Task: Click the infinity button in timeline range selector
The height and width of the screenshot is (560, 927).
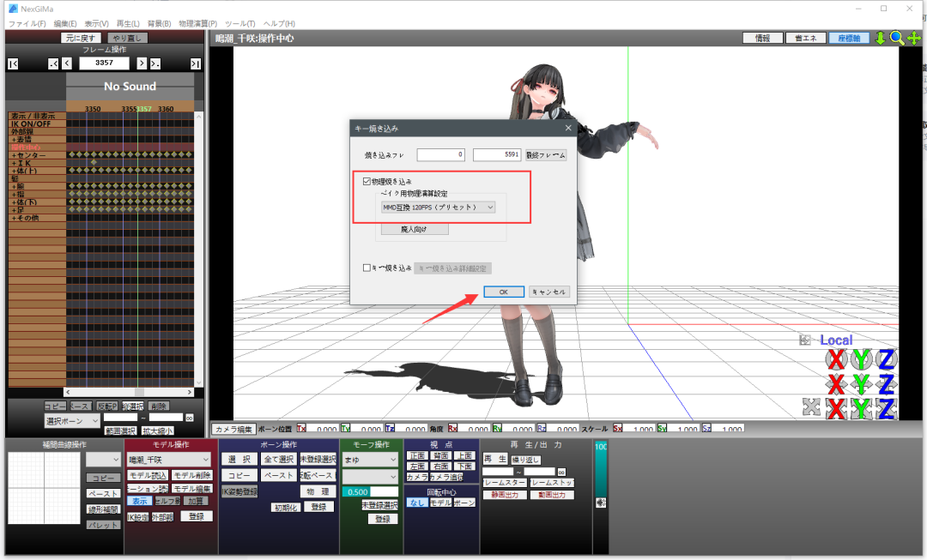Action: [x=189, y=418]
